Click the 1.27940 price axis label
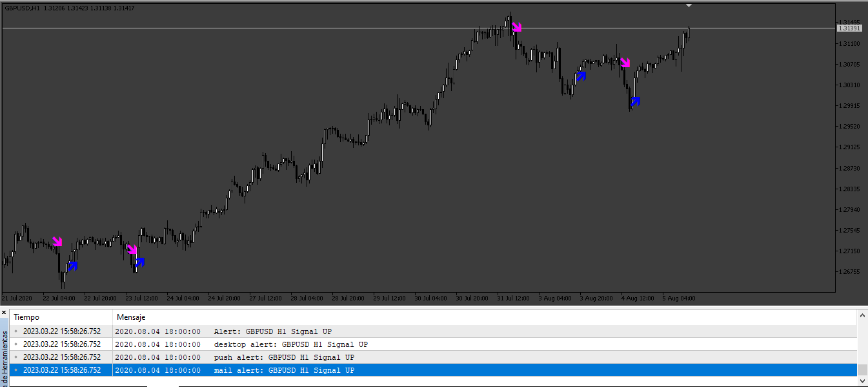The width and height of the screenshot is (868, 387). point(849,209)
